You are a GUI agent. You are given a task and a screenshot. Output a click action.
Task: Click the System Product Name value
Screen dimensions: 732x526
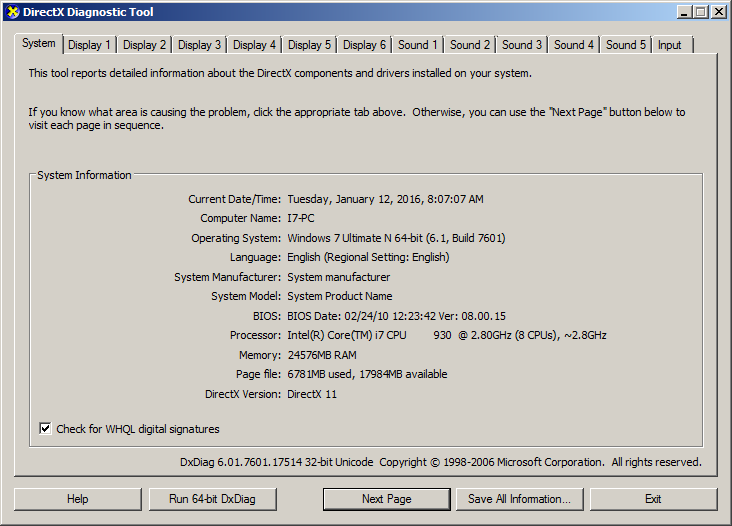(x=339, y=296)
